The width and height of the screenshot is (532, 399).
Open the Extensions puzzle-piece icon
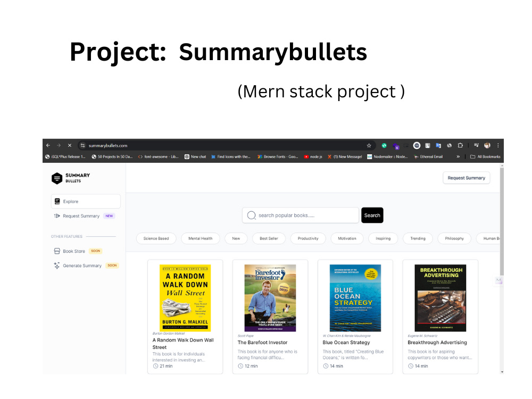click(x=460, y=145)
